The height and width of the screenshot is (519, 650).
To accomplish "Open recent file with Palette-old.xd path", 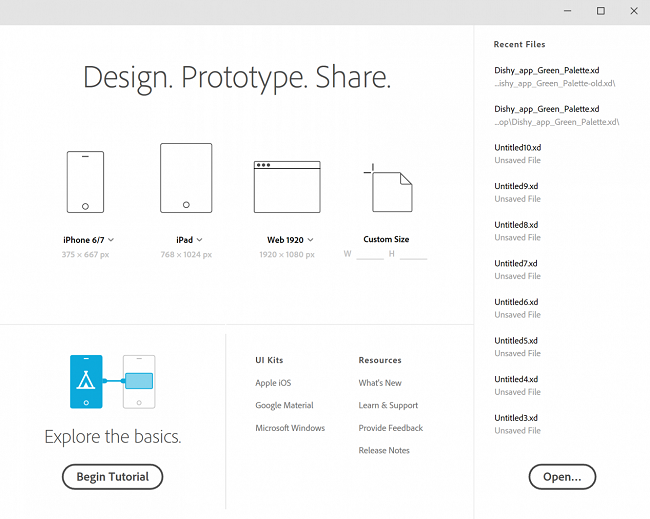I will point(555,77).
